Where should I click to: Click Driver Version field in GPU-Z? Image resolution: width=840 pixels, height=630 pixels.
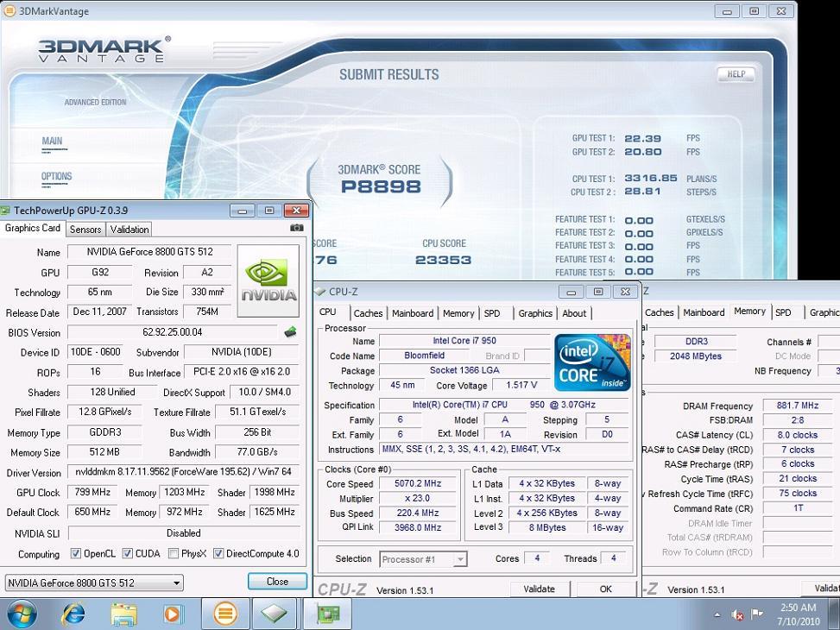tap(183, 472)
